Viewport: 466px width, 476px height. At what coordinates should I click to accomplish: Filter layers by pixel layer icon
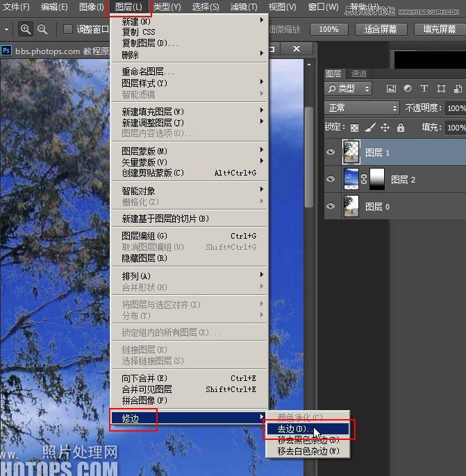391,89
